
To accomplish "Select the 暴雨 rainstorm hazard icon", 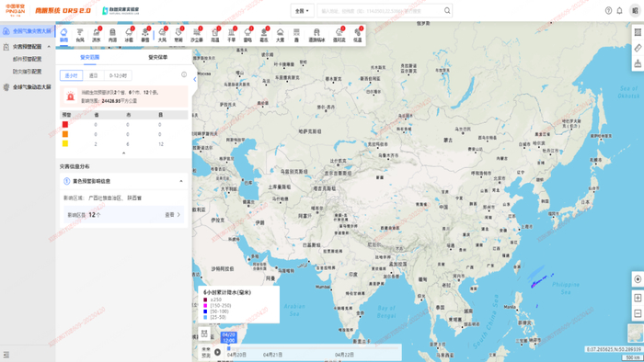I will click(x=63, y=35).
